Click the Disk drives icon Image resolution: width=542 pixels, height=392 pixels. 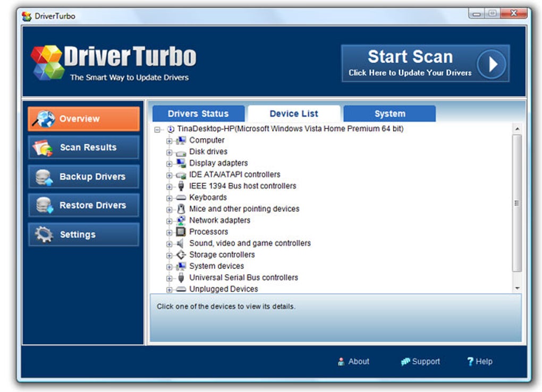(x=181, y=152)
